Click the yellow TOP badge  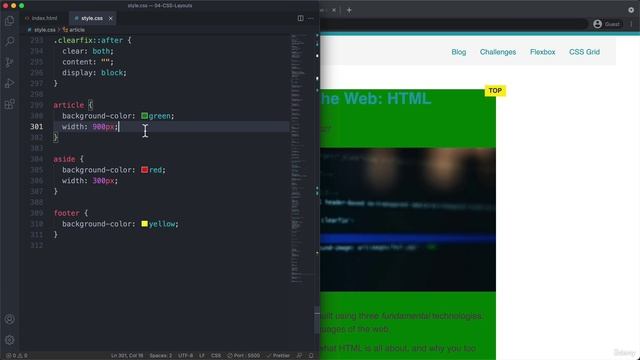(495, 91)
